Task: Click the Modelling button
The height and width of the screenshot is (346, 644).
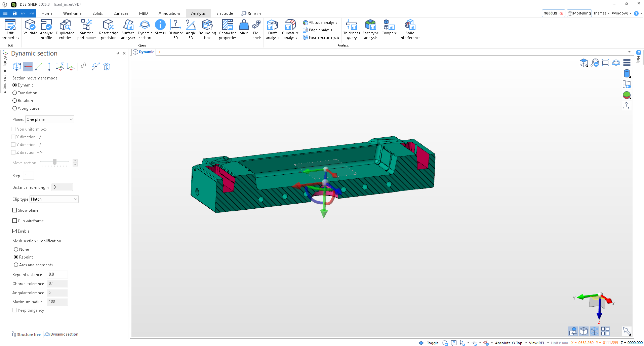Action: (579, 13)
